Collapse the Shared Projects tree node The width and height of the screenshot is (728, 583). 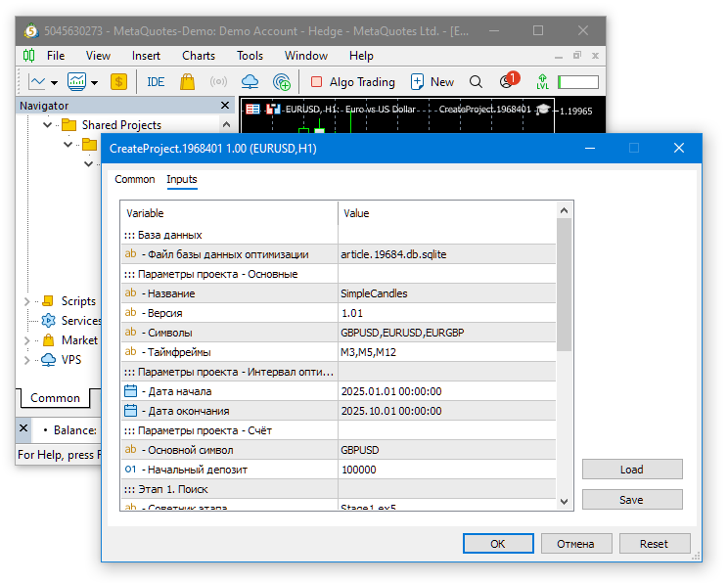pos(46,125)
